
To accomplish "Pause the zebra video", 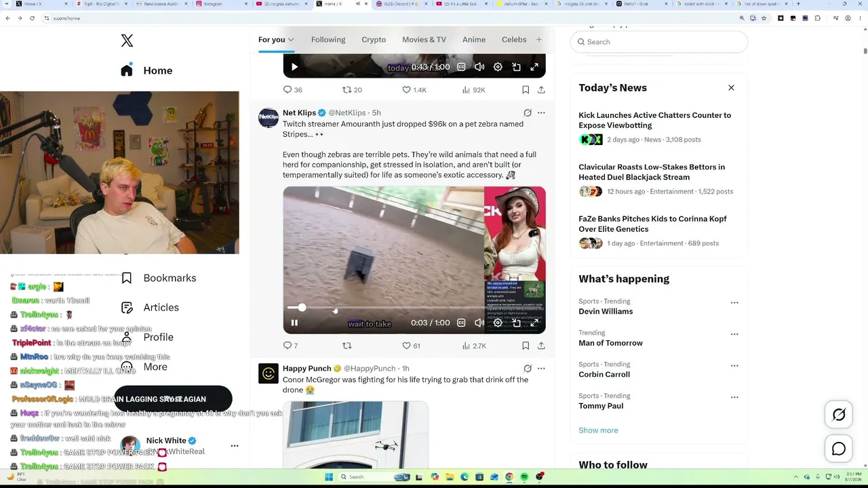I will (294, 323).
